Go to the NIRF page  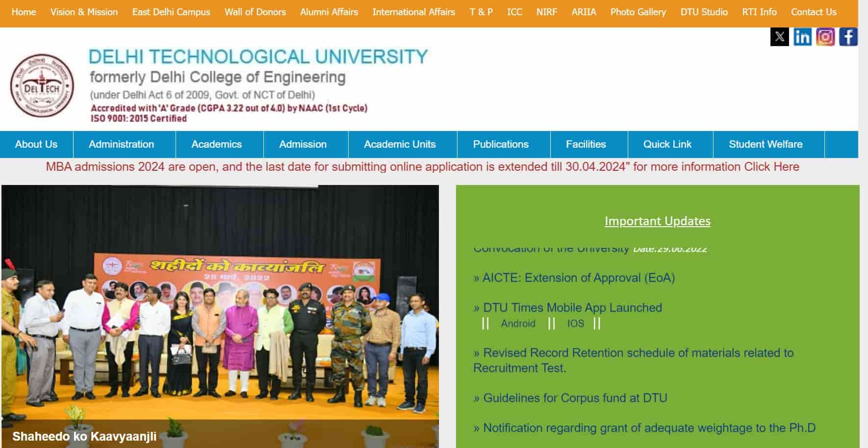point(546,12)
